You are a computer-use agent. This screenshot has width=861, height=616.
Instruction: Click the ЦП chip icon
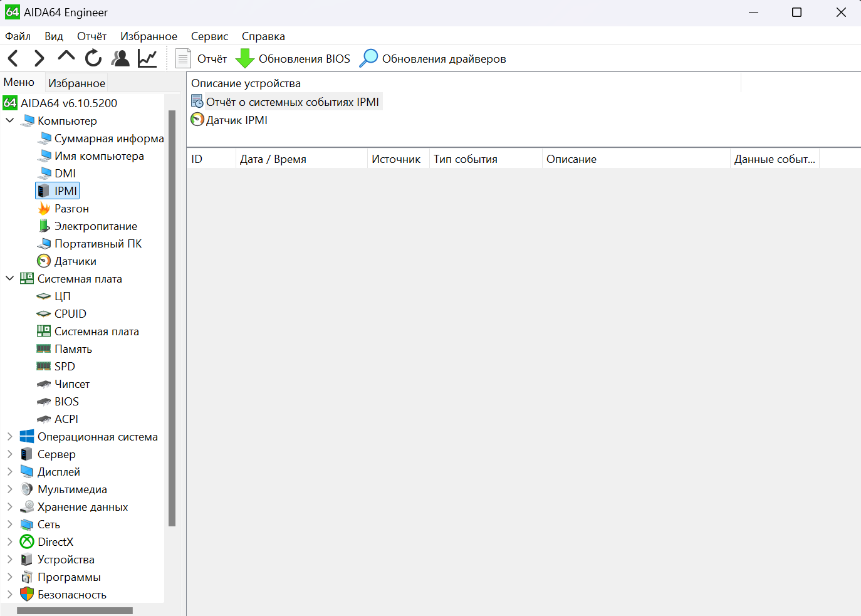point(44,296)
